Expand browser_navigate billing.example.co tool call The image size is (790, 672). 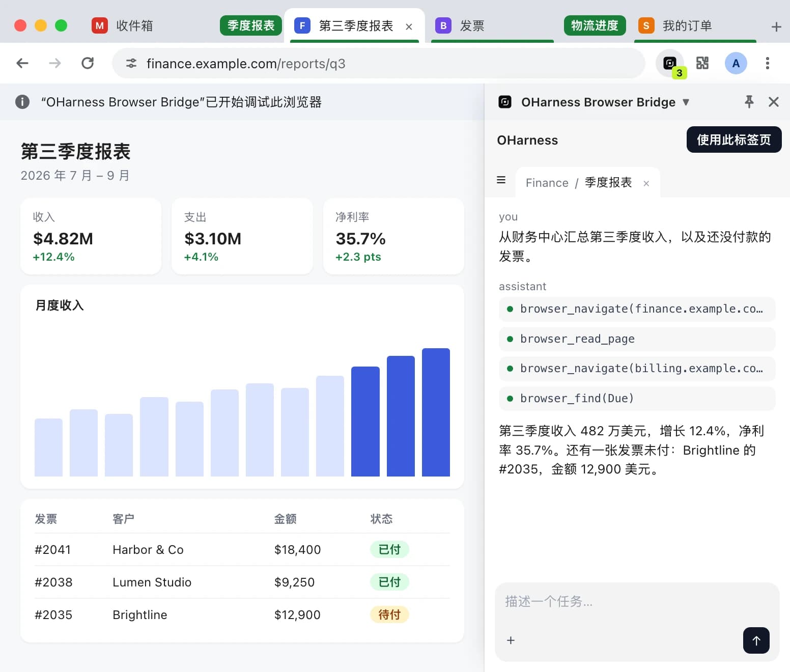click(637, 369)
